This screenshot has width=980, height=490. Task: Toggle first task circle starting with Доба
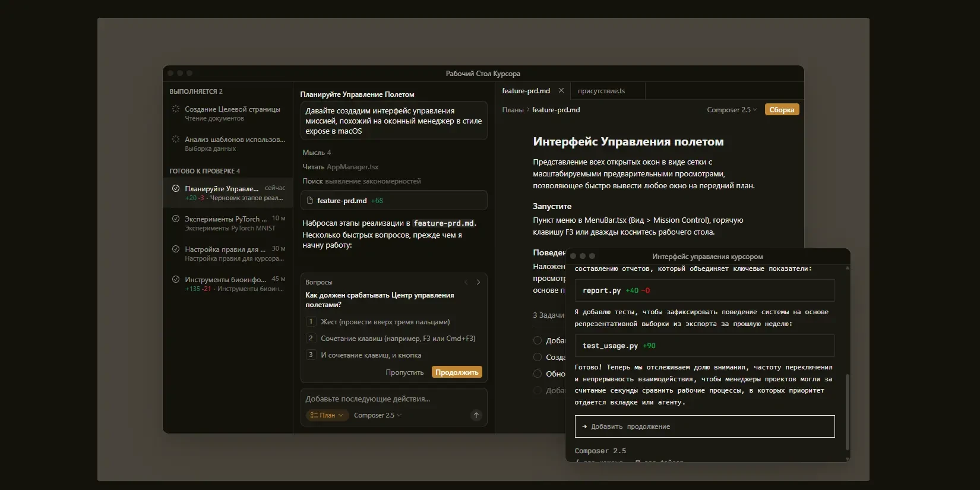pyautogui.click(x=538, y=340)
